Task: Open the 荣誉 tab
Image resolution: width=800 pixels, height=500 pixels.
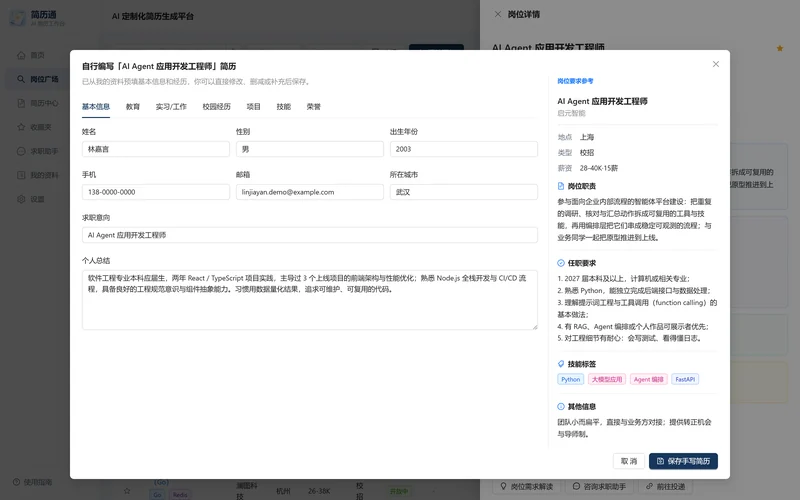Action: [x=314, y=107]
